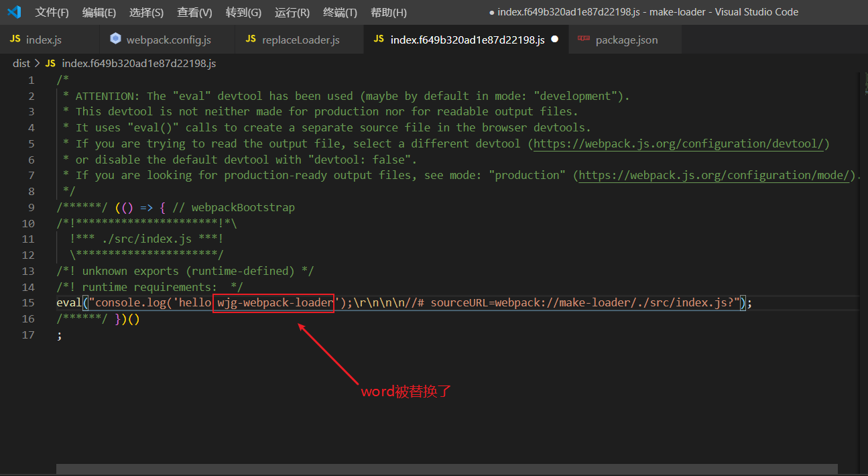The height and width of the screenshot is (476, 868).
Task: Switch to the package.json tab
Action: (x=625, y=40)
